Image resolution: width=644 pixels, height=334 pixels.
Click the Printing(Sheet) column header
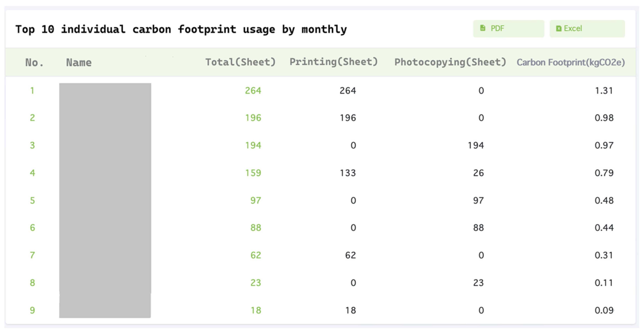[333, 62]
